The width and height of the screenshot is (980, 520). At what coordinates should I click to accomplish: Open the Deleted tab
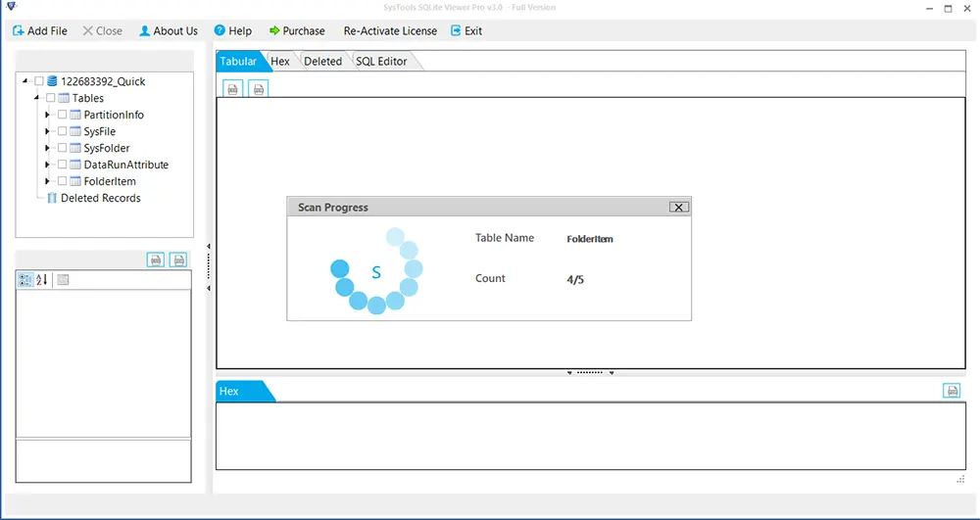(x=322, y=61)
